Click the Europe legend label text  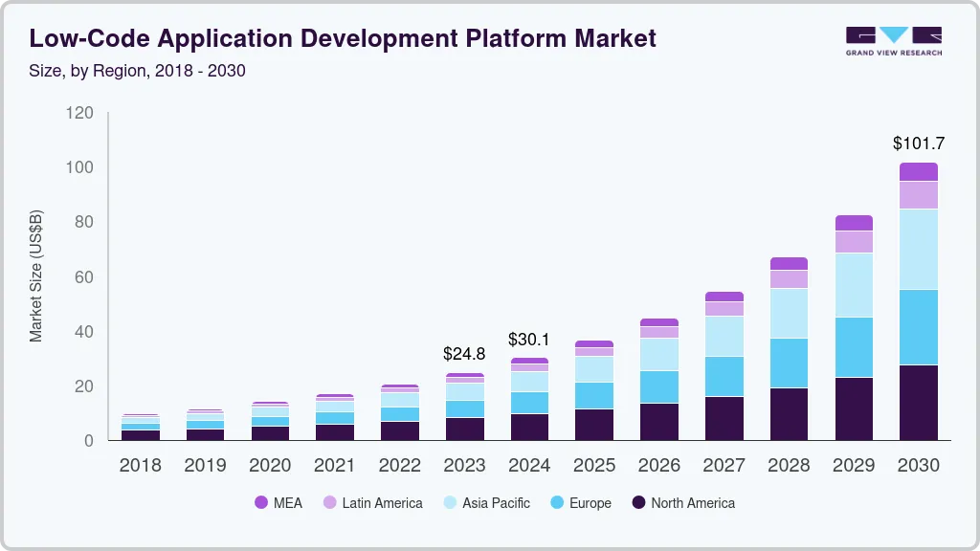[x=590, y=502]
